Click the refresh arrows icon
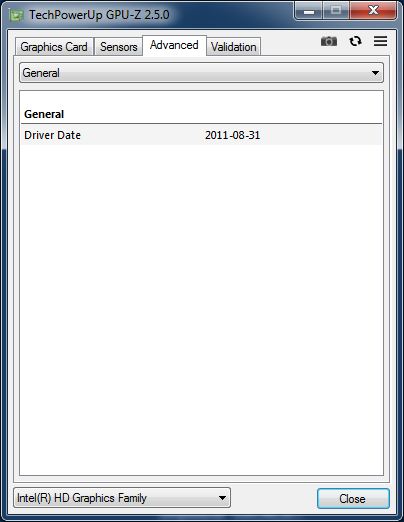This screenshot has height=522, width=404. pos(355,41)
